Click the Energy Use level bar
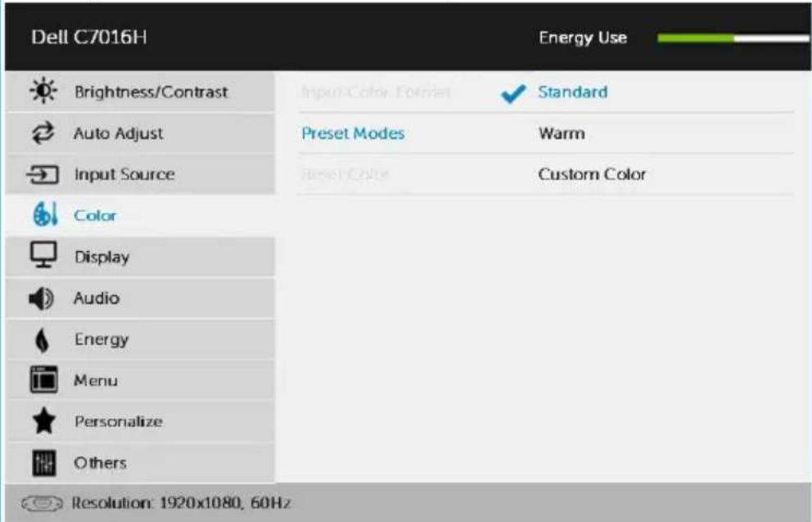The width and height of the screenshot is (812, 522). click(x=734, y=38)
